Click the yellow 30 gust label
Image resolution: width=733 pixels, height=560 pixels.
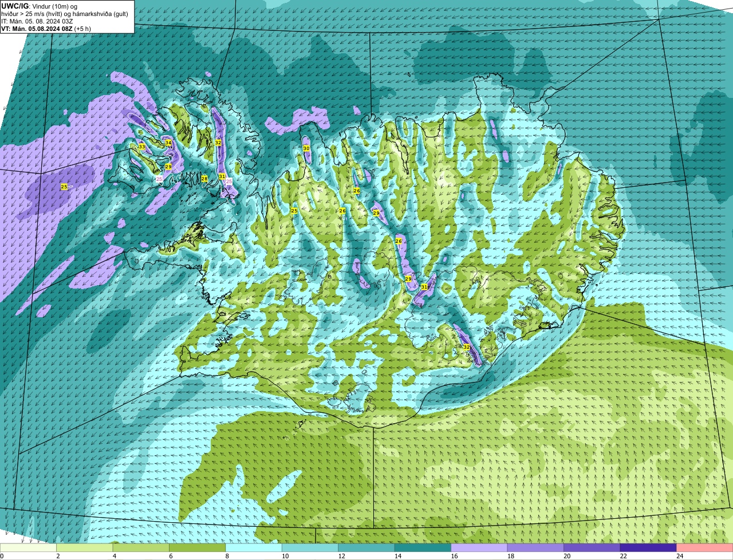[x=306, y=148]
